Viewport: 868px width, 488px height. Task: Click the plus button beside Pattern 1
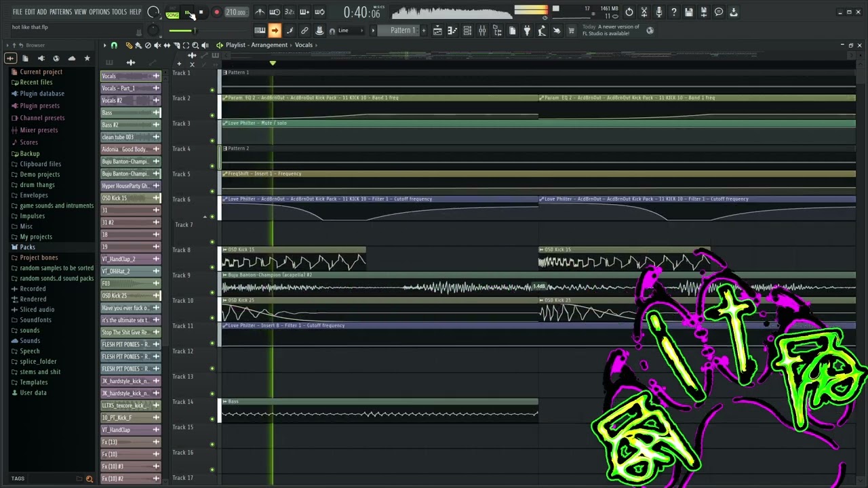pyautogui.click(x=424, y=30)
